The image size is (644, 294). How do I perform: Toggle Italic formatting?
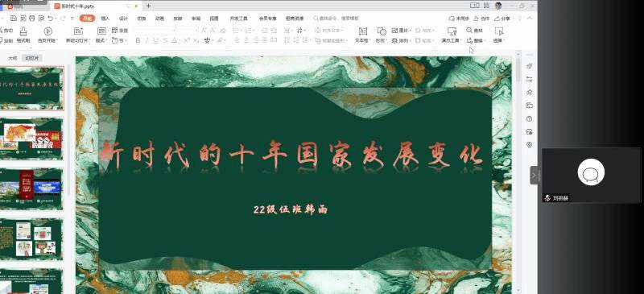point(147,40)
